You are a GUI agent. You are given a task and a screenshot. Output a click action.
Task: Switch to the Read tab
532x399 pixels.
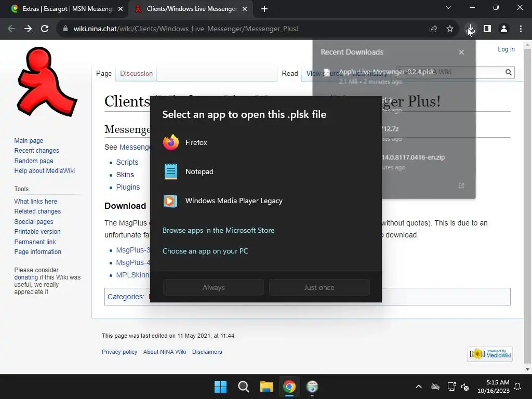[x=290, y=74]
